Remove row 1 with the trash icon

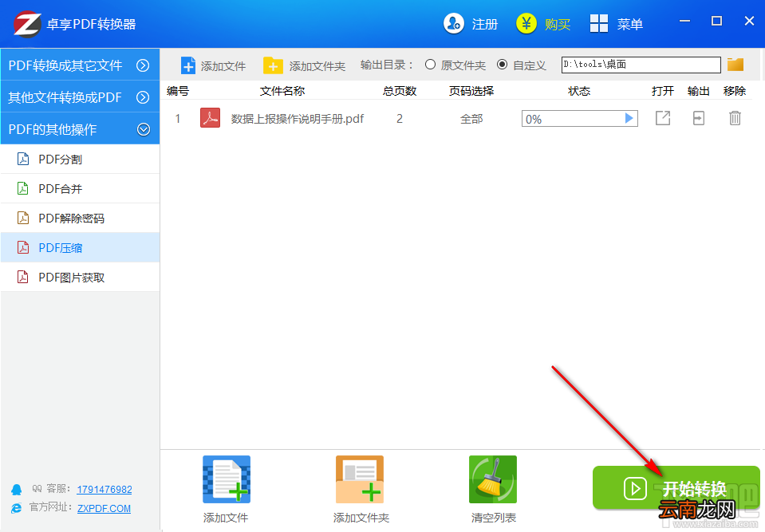(x=735, y=118)
